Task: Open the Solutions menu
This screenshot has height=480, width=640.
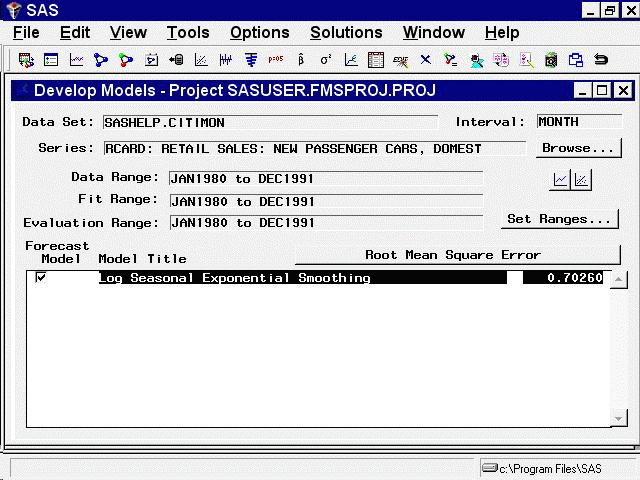Action: tap(346, 33)
